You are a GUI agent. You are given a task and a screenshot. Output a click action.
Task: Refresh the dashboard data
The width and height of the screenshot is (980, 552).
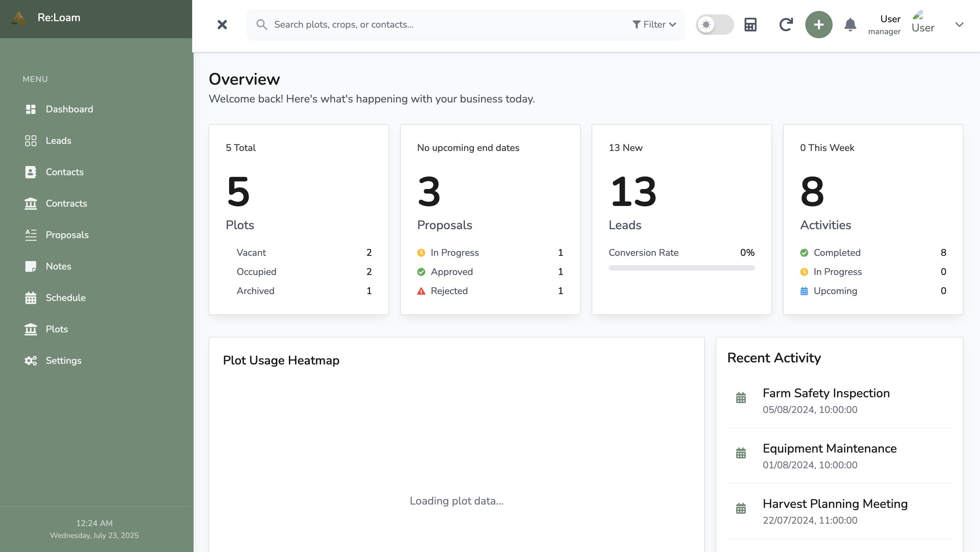coord(786,24)
